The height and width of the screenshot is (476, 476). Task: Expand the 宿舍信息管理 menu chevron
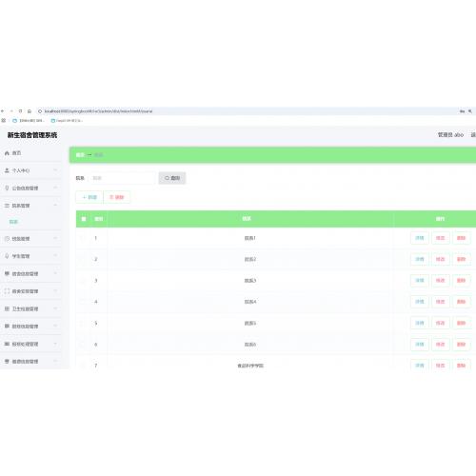pos(55,273)
